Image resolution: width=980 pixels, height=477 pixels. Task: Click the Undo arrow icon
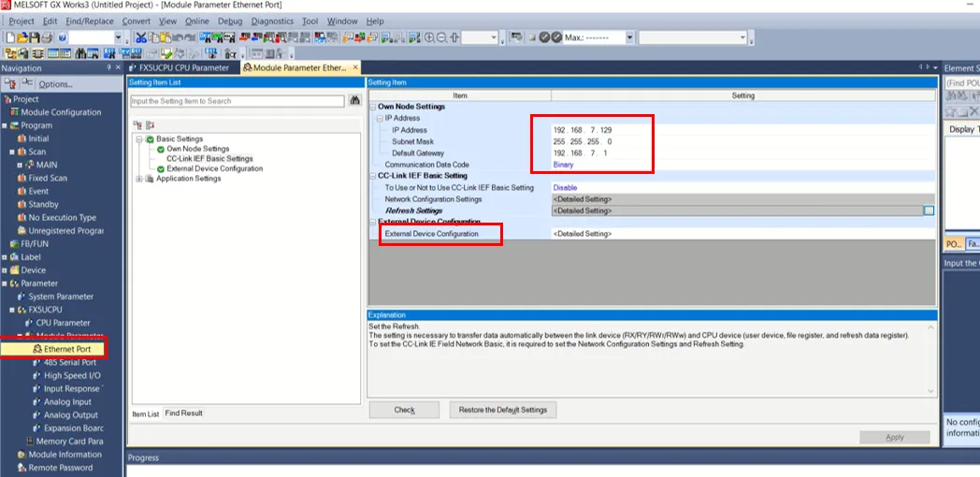178,37
